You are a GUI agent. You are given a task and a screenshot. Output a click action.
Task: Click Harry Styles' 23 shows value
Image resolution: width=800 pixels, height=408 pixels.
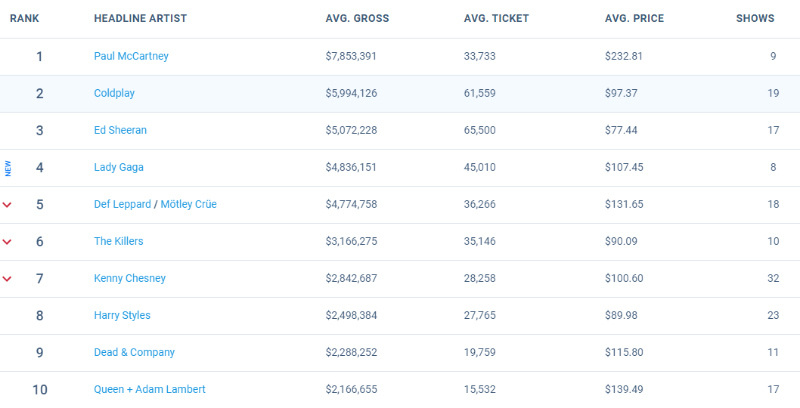pyautogui.click(x=773, y=315)
